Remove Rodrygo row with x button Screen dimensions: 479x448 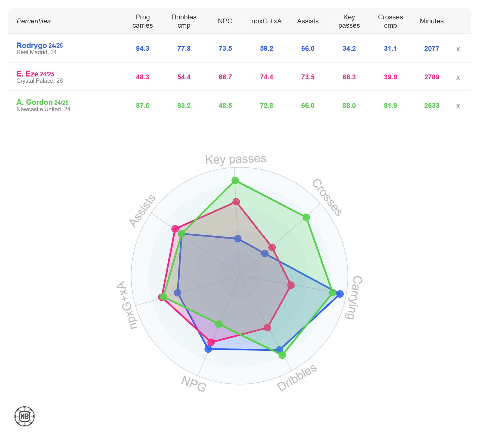coord(458,49)
